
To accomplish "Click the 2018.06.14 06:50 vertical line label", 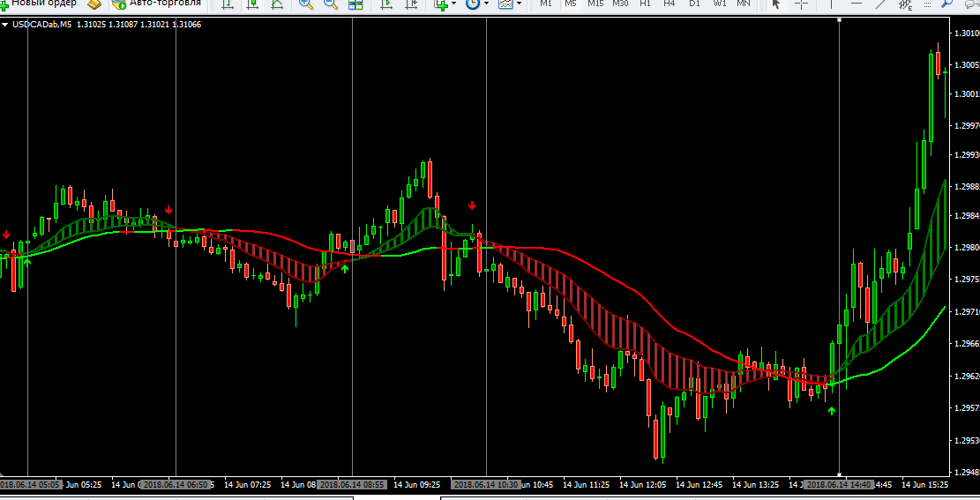I will coord(176,484).
